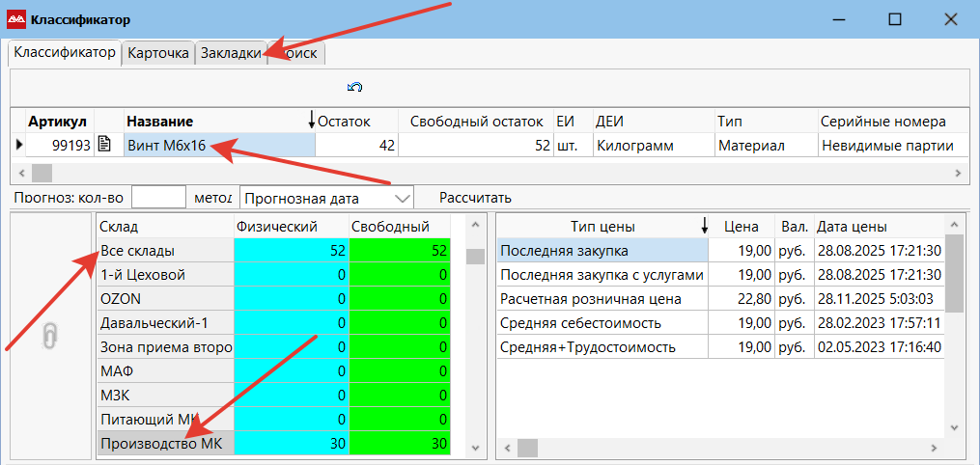The height and width of the screenshot is (465, 980).
Task: Select the Расчетная розничная цена price row
Action: point(602,299)
